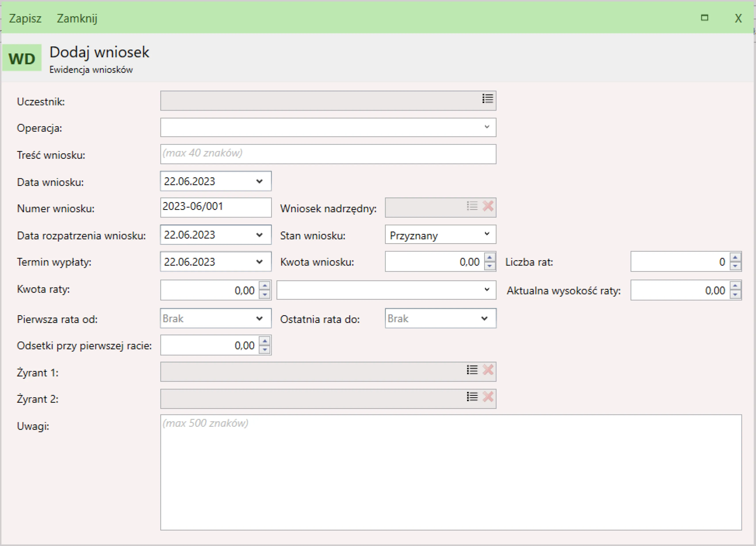Click the Żyrant 2 field
The height and width of the screenshot is (546, 756).
328,399
